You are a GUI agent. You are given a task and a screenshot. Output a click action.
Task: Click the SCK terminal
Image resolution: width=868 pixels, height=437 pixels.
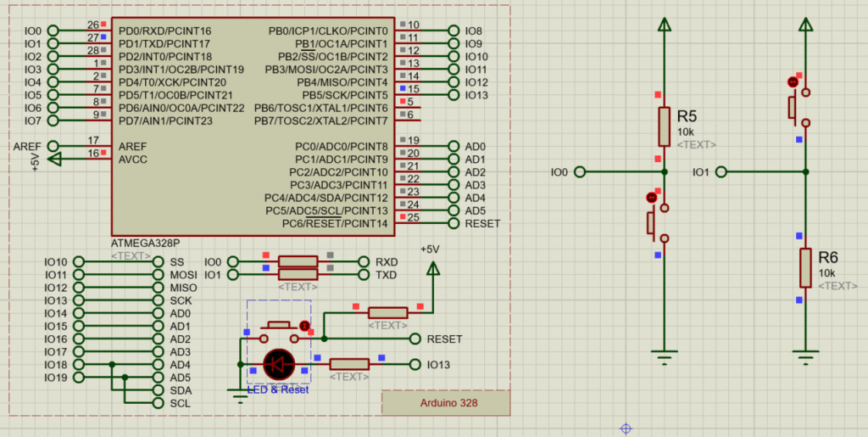click(x=159, y=300)
